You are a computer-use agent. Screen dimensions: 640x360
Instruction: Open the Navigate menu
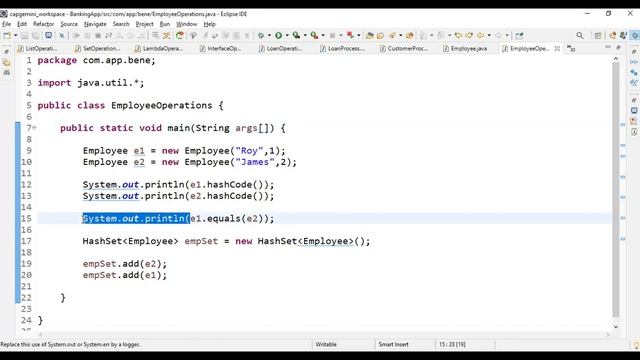pos(95,24)
